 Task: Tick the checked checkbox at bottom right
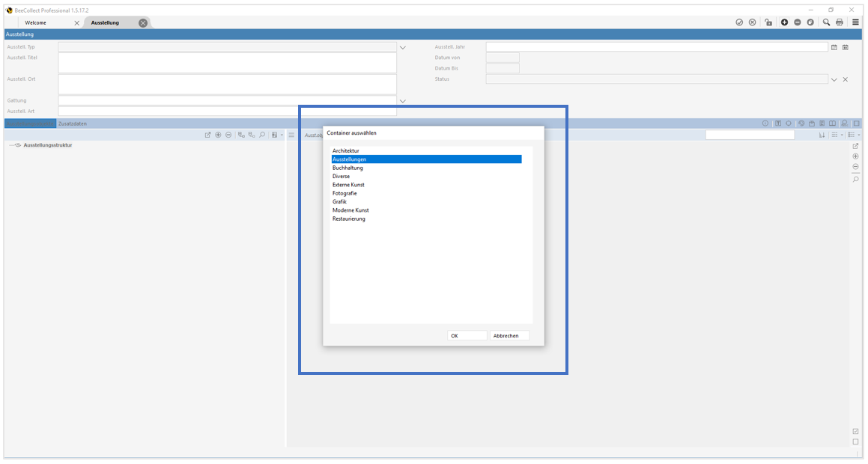click(x=856, y=432)
